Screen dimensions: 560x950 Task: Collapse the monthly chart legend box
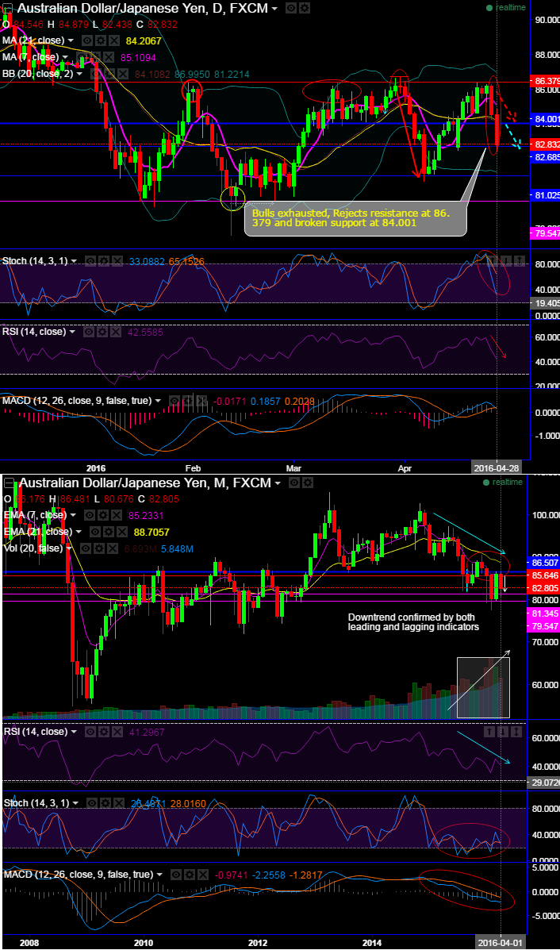[9, 483]
